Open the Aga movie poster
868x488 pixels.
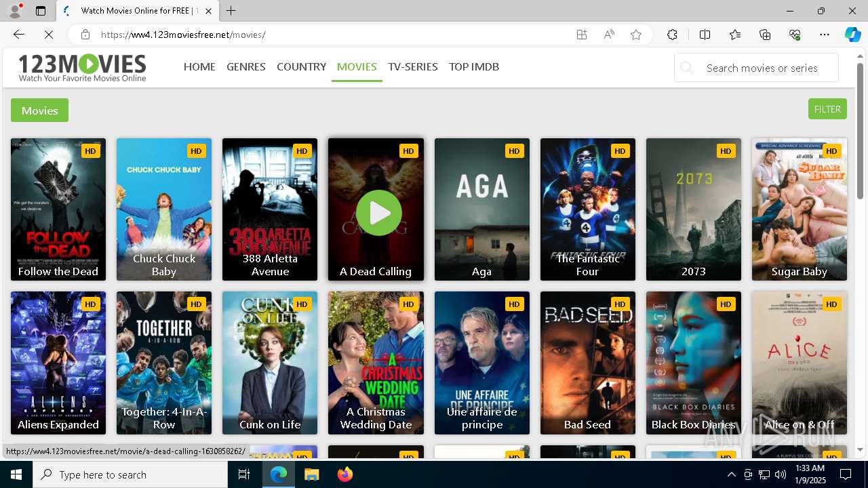pyautogui.click(x=482, y=209)
